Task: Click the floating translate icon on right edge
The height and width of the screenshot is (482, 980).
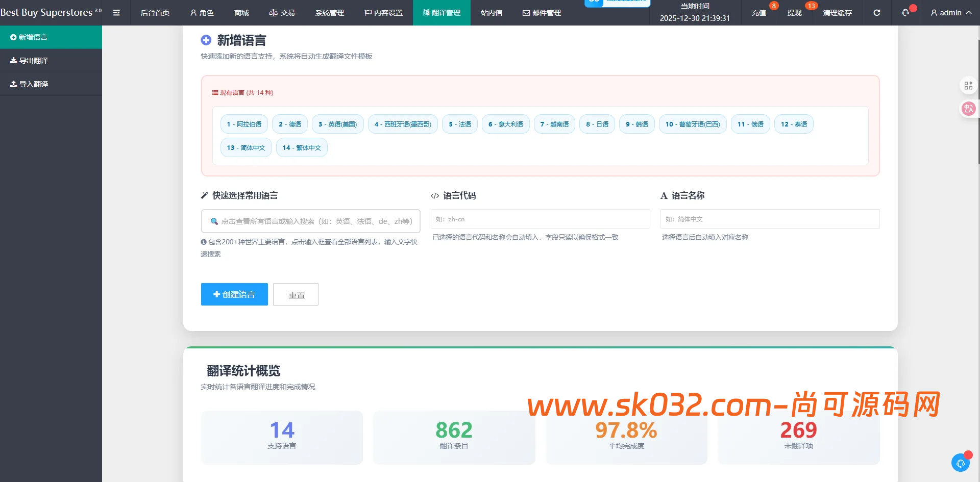Action: pyautogui.click(x=968, y=109)
